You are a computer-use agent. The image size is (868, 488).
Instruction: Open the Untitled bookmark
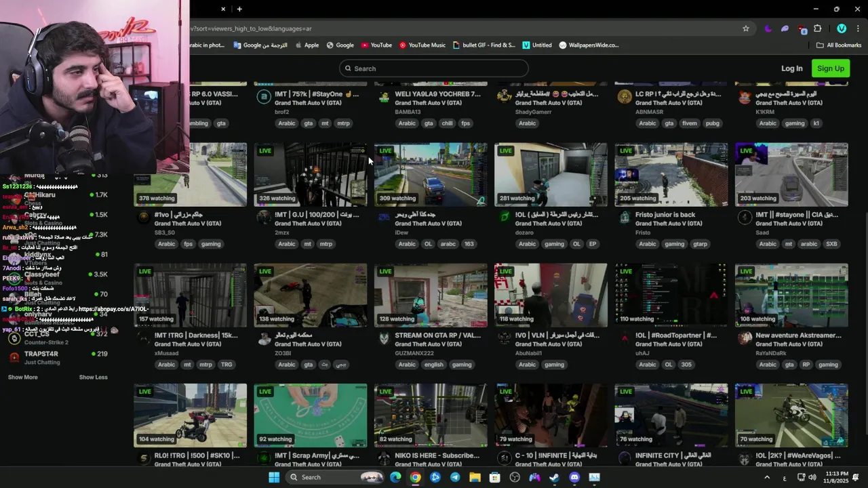[536, 45]
